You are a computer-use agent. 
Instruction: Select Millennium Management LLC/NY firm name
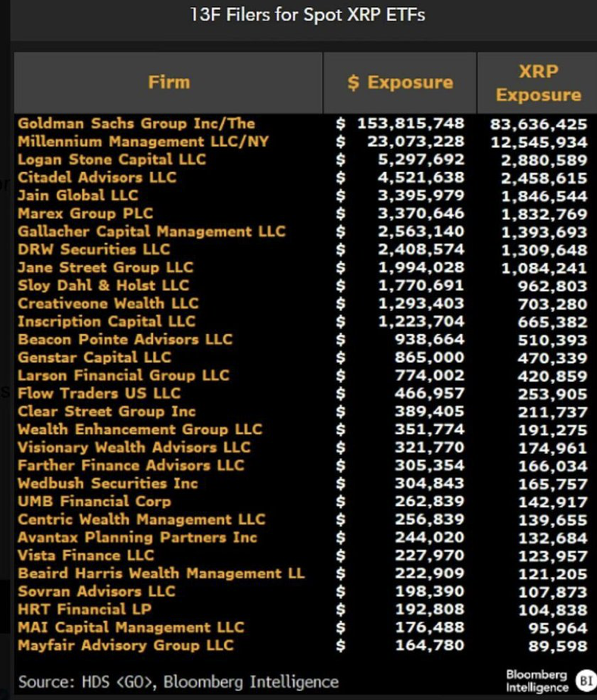(143, 142)
